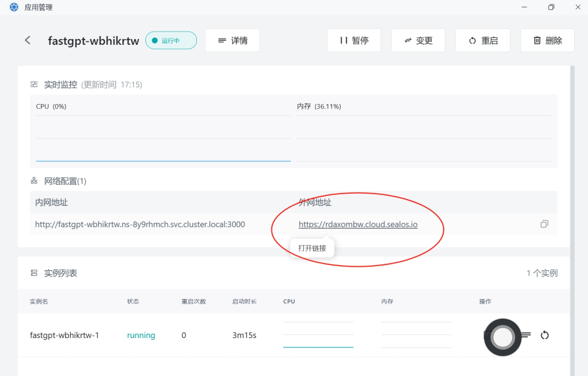Delete the app with 删除 button
This screenshot has width=588, height=376.
click(547, 41)
